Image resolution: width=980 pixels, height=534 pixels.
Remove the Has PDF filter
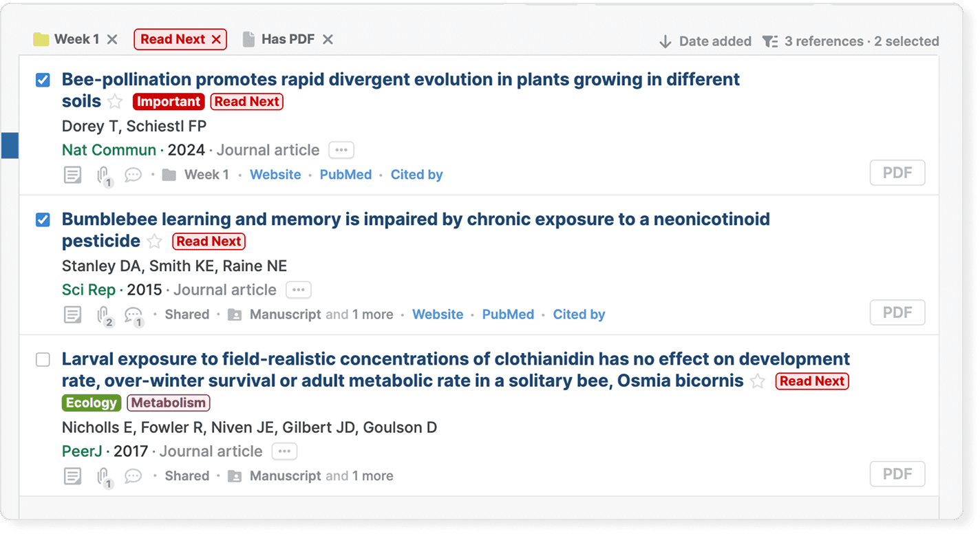coord(328,39)
